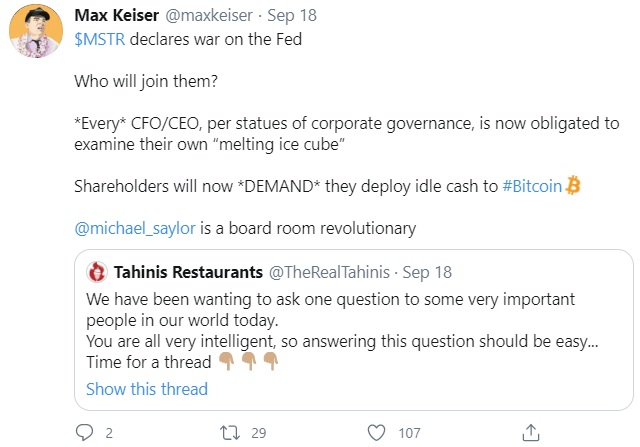
Task: Click the retweet arrows icon
Action: pyautogui.click(x=229, y=433)
